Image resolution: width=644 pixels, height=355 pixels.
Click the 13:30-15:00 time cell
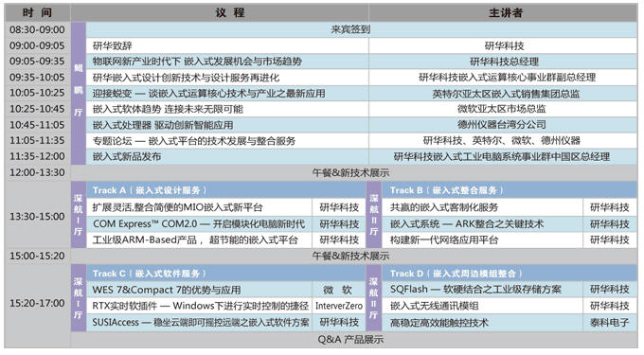click(37, 216)
